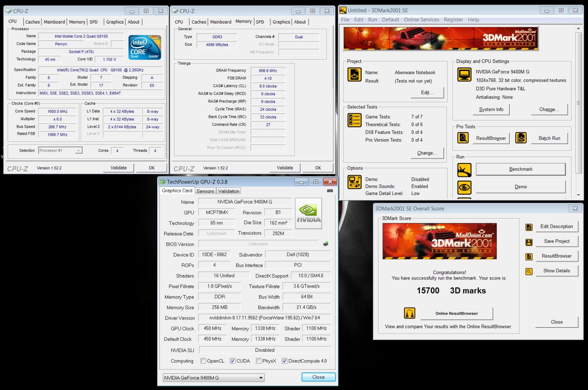Click the Show Details magnifier icon
588x390 pixels.
click(x=529, y=272)
